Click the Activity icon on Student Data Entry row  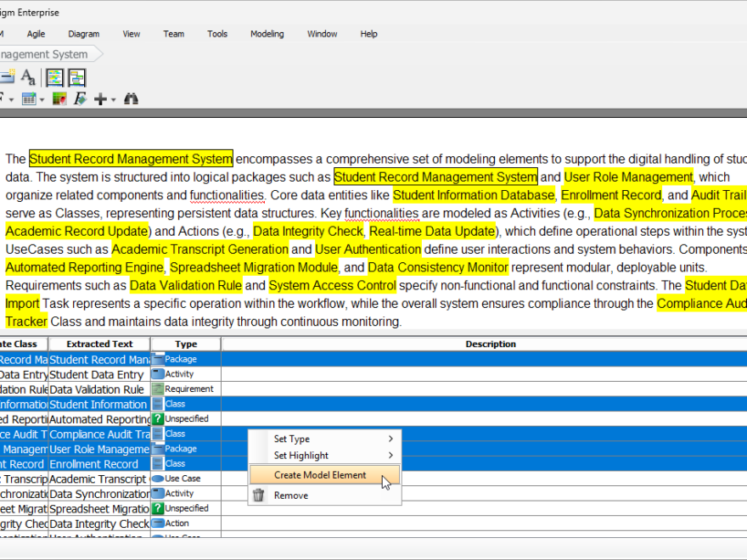(158, 374)
